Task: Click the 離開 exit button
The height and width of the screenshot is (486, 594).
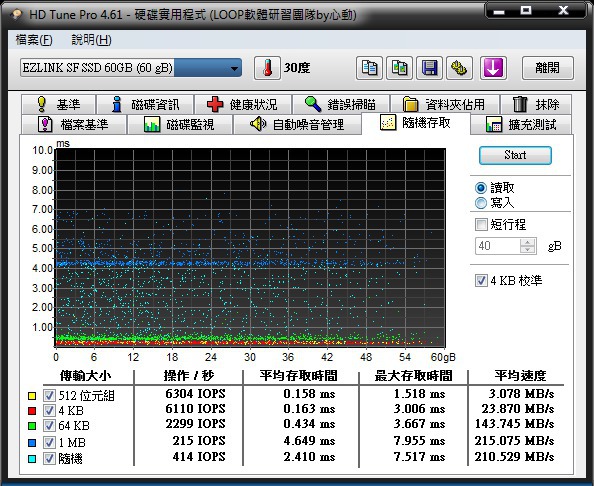Action: click(x=548, y=68)
